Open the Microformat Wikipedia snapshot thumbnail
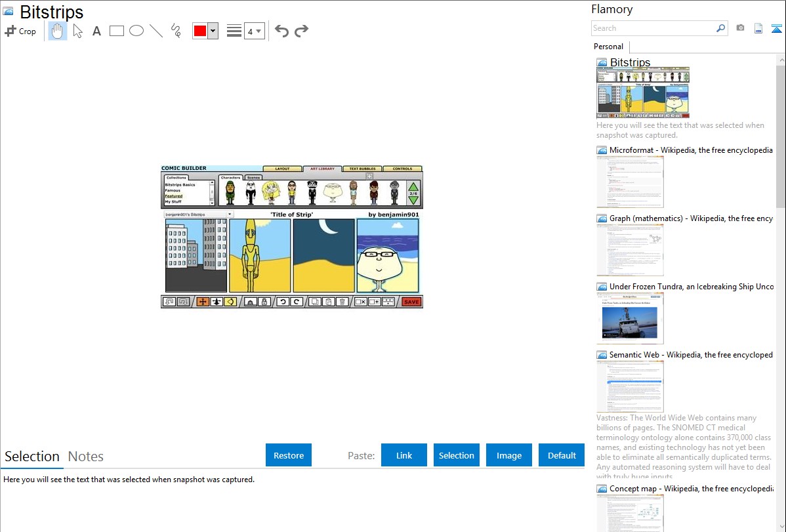Image resolution: width=786 pixels, height=532 pixels. point(630,182)
